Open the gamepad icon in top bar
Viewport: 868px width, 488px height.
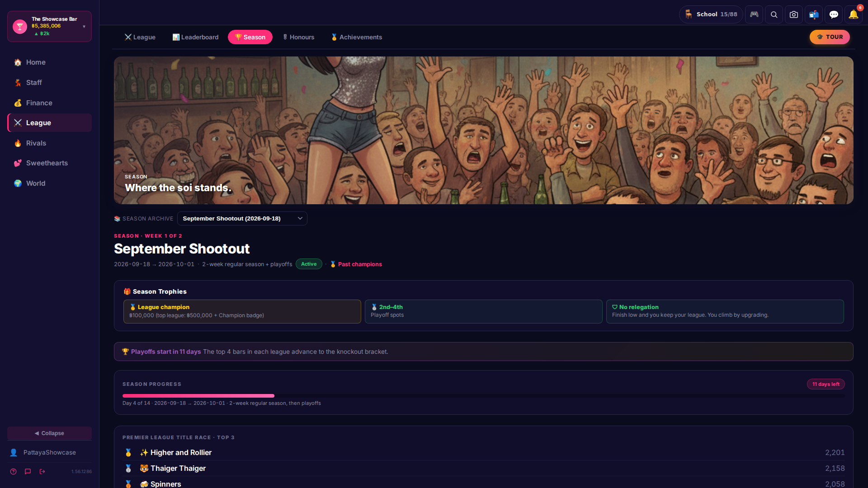pyautogui.click(x=754, y=14)
